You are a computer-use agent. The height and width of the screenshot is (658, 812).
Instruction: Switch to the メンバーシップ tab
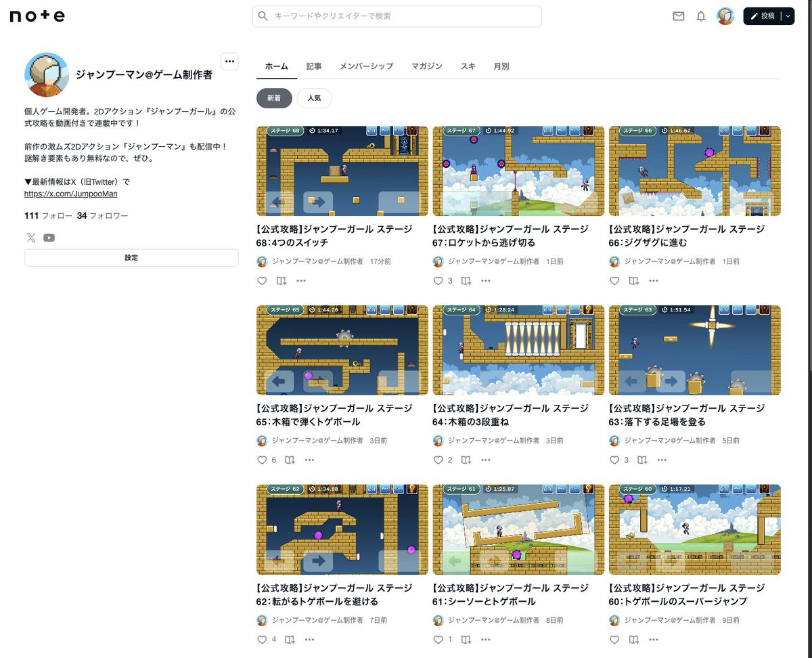(x=366, y=66)
